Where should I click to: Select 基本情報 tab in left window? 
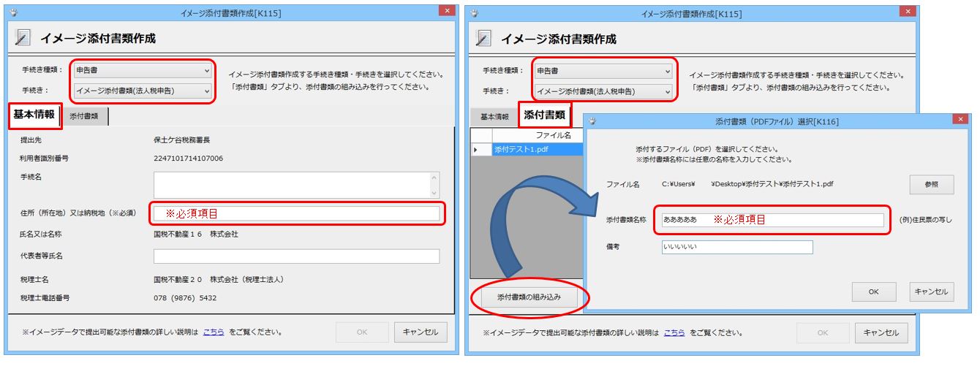(34, 115)
